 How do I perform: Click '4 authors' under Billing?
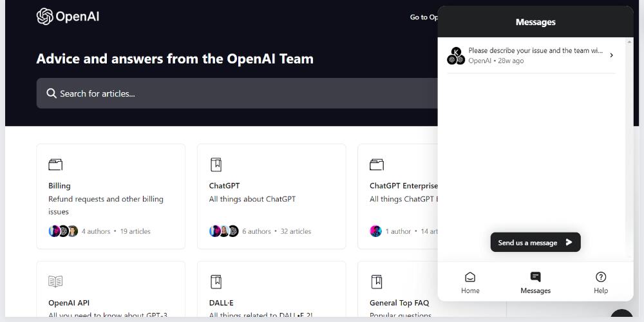pos(96,231)
